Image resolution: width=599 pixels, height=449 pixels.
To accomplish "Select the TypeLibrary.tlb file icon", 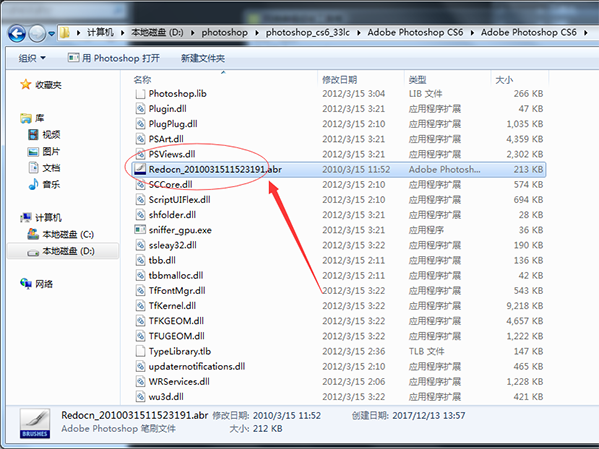I will [140, 351].
